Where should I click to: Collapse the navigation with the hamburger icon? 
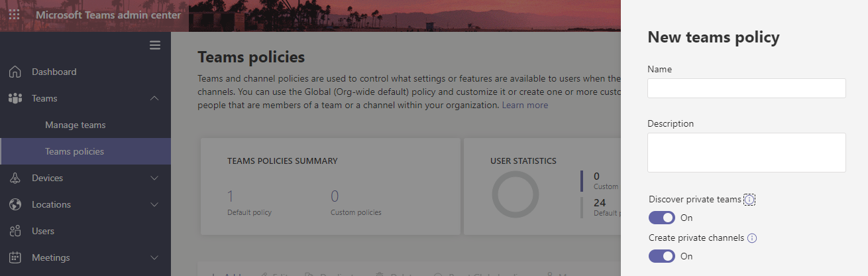pos(155,45)
